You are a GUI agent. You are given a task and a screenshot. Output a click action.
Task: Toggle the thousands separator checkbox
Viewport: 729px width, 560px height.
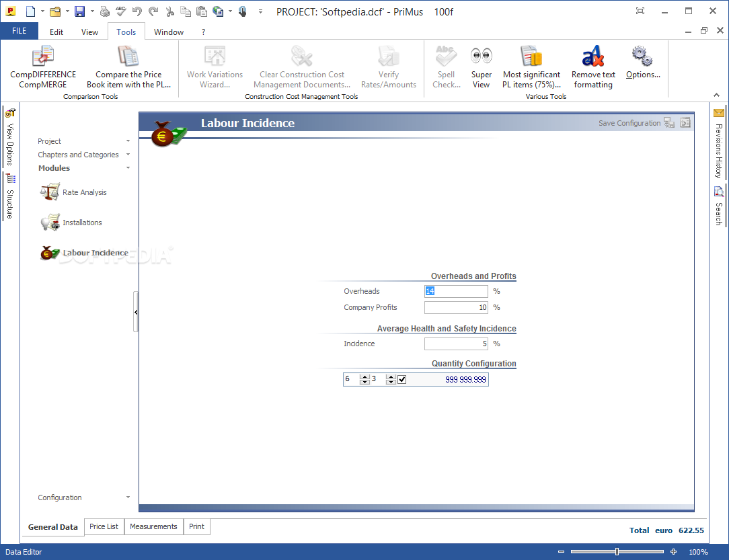point(402,379)
